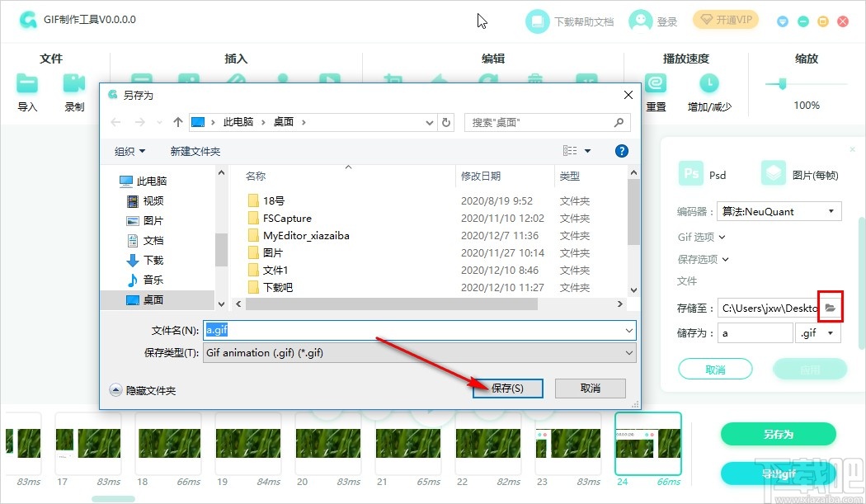Open the encoder 算法:NeuQuant dropdown
The width and height of the screenshot is (866, 504).
(x=779, y=211)
